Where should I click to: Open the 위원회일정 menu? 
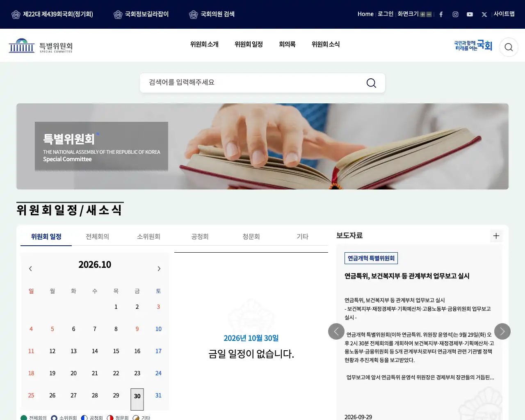tap(249, 44)
